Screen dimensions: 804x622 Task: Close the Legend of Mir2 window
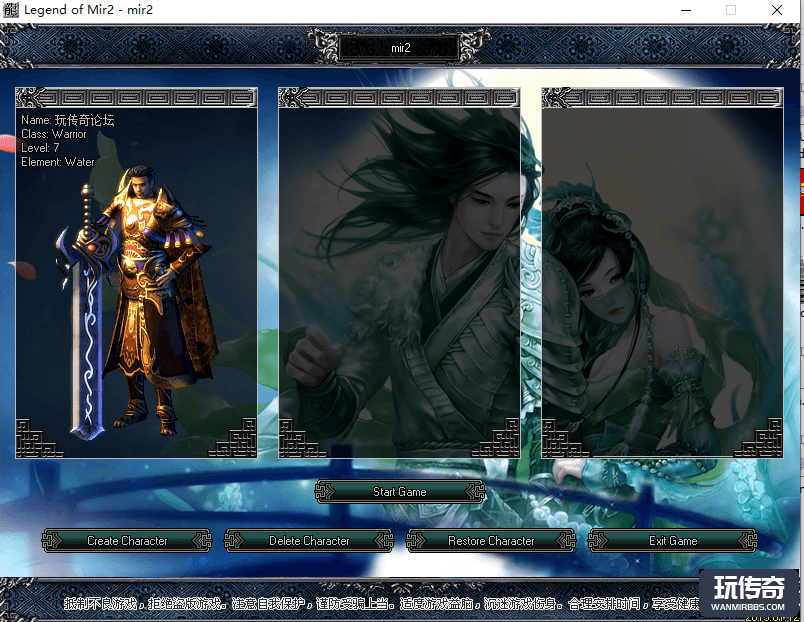tap(777, 10)
